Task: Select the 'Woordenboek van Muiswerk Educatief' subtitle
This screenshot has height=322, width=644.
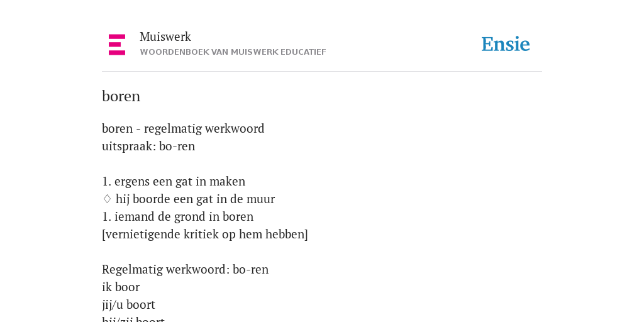Action: (x=233, y=52)
